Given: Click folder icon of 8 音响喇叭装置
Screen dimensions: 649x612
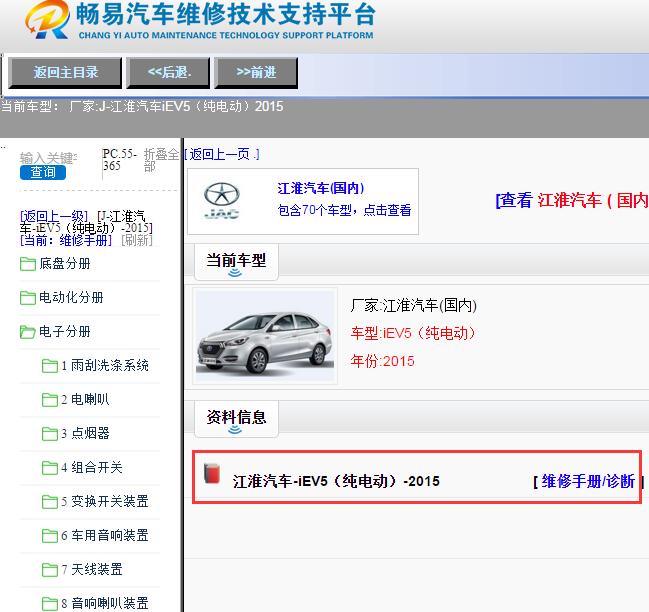Looking at the screenshot, I should pyautogui.click(x=50, y=603).
